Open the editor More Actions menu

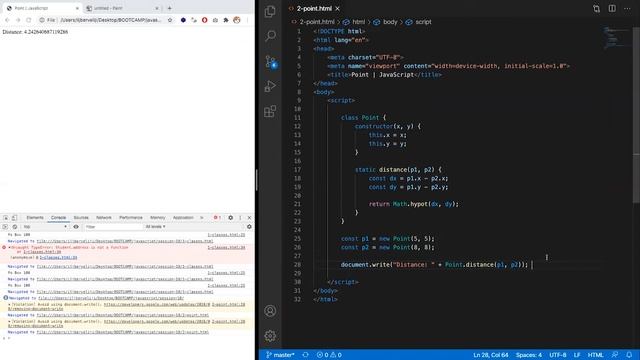(627, 9)
